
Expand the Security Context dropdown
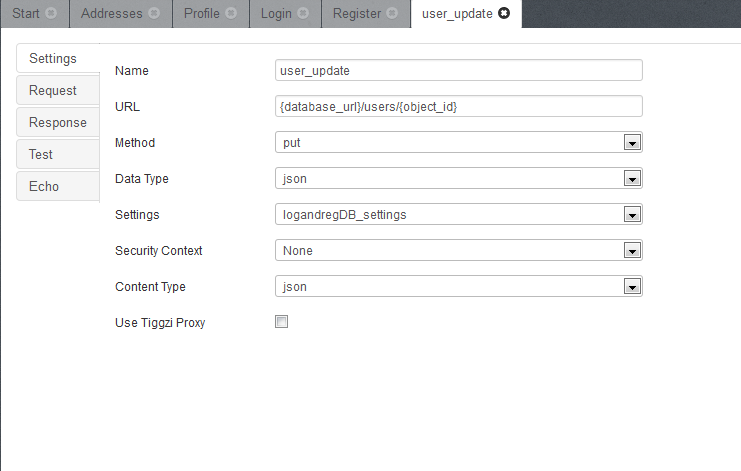point(631,251)
